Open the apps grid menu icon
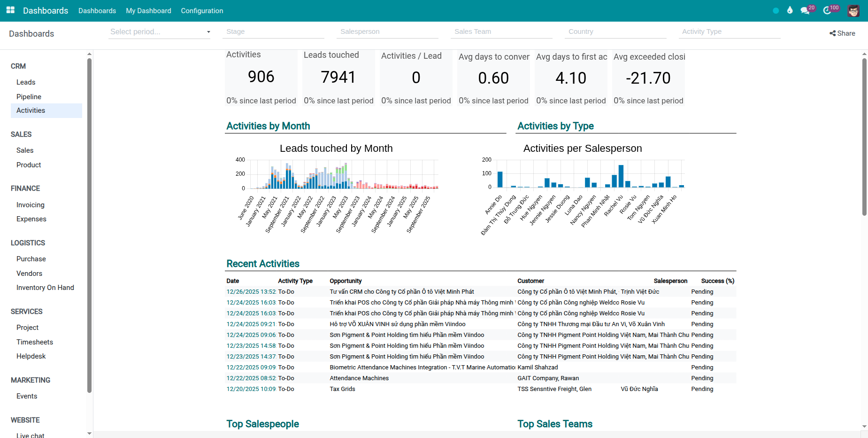The width and height of the screenshot is (868, 438). pyautogui.click(x=10, y=10)
